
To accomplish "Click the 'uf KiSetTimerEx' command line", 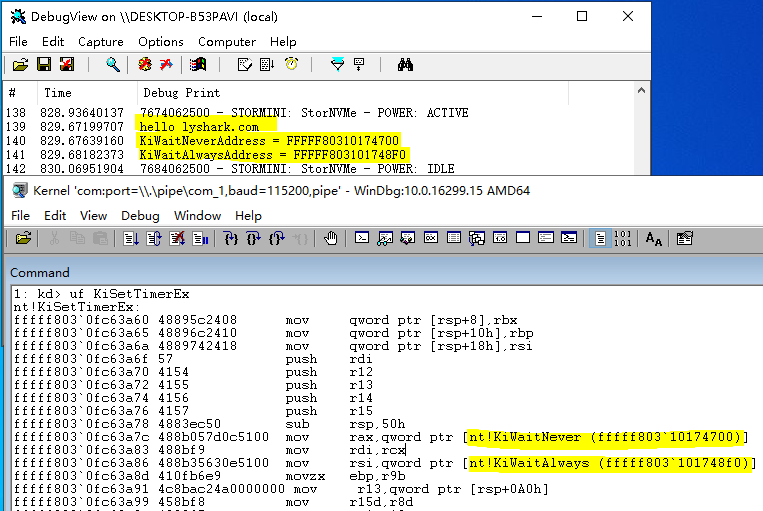I will pyautogui.click(x=102, y=294).
